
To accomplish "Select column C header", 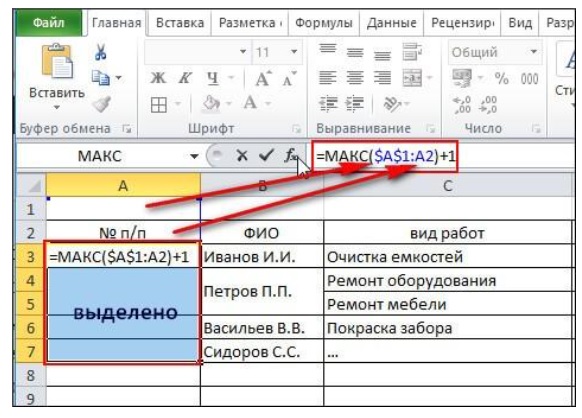I will click(448, 186).
